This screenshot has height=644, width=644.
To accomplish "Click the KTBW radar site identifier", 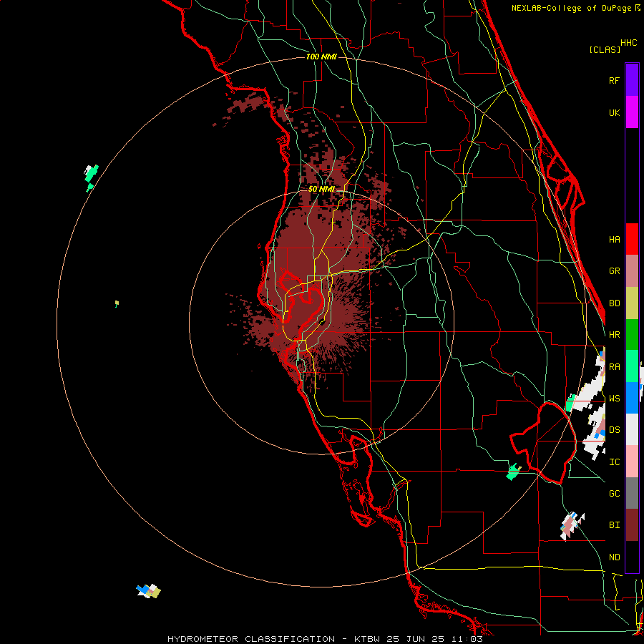I will pos(367,639).
